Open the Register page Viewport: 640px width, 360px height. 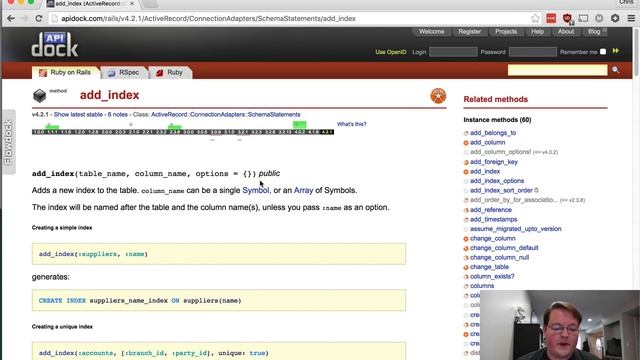pyautogui.click(x=469, y=31)
